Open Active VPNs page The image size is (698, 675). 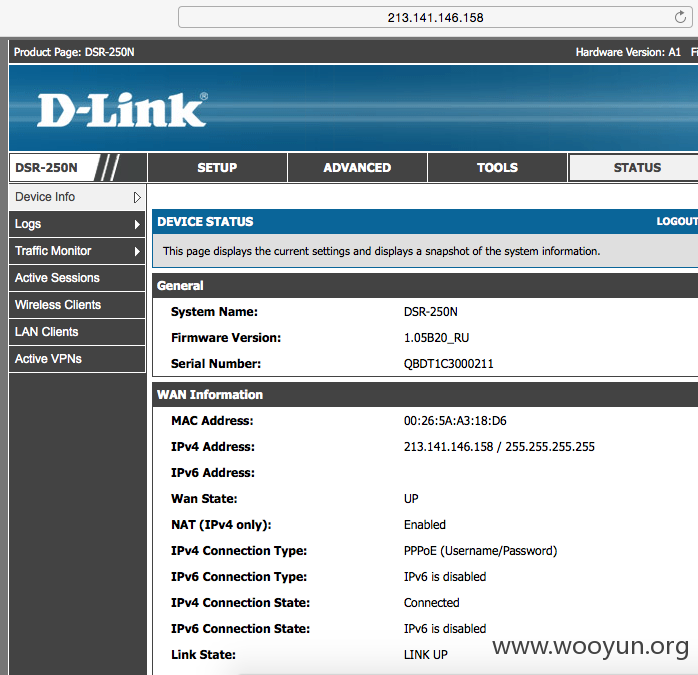pyautogui.click(x=77, y=359)
